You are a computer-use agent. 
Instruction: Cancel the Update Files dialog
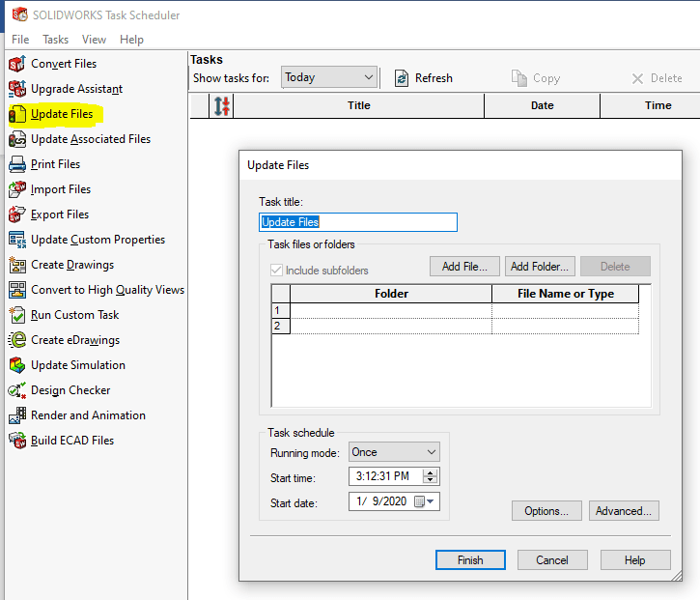pyautogui.click(x=552, y=559)
